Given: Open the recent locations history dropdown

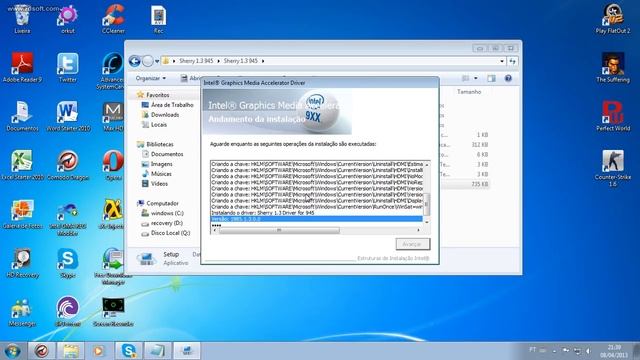Looking at the screenshot, I should (x=157, y=61).
